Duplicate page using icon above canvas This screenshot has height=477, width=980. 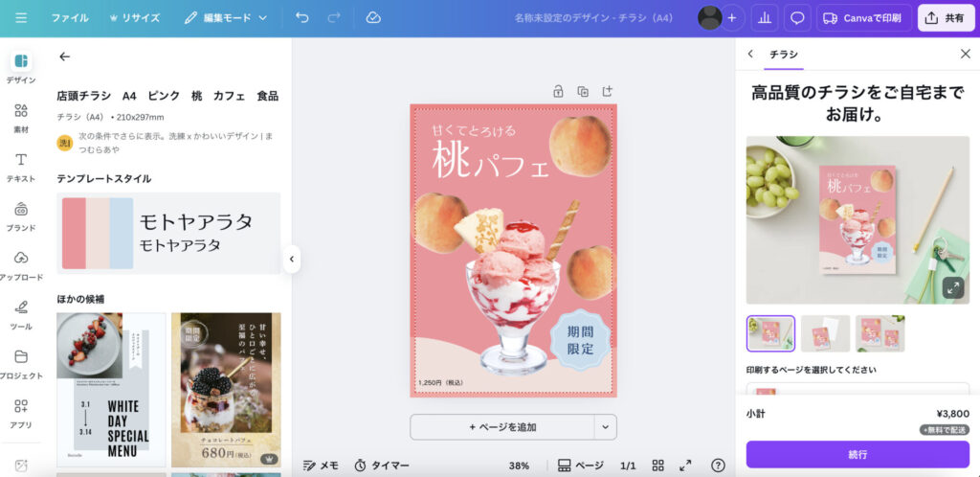click(582, 91)
